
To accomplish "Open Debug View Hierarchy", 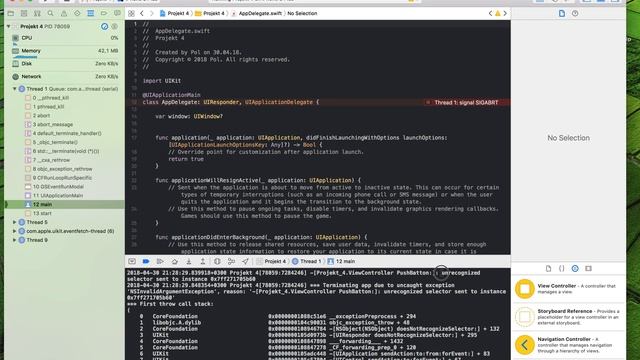I will (217, 261).
